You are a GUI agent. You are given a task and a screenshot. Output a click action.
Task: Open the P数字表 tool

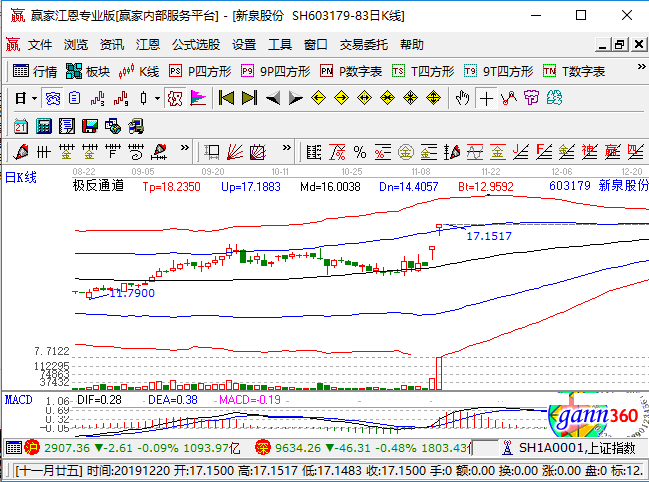tap(351, 72)
